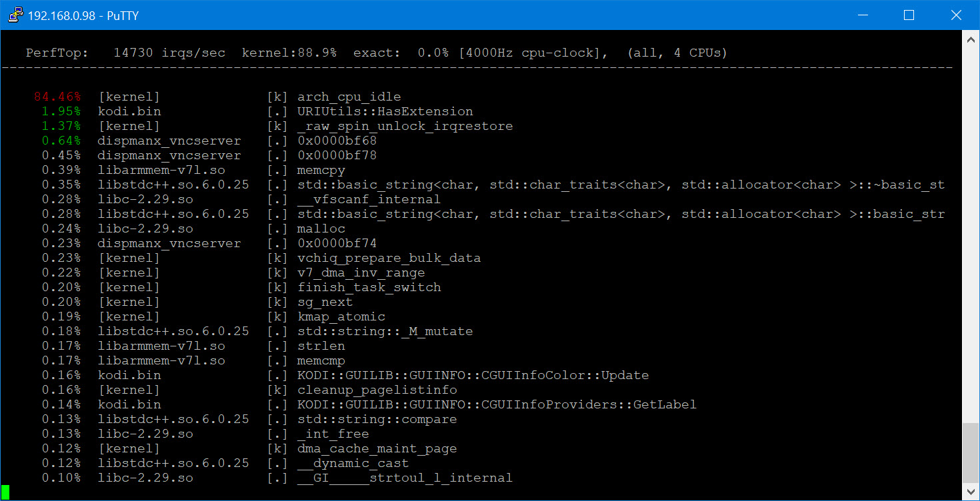Click the arch_cpu_idle symbol entry
This screenshot has height=501, width=980.
[x=349, y=97]
